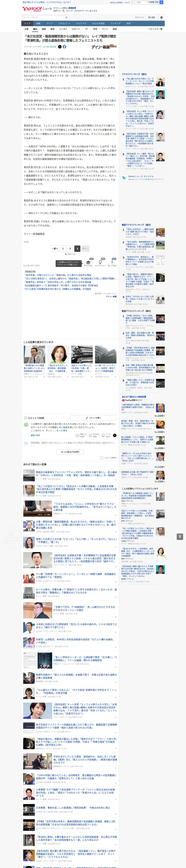
Task: Click Yahoo! JAPAN link in top bar
Action: tap(116, 2)
